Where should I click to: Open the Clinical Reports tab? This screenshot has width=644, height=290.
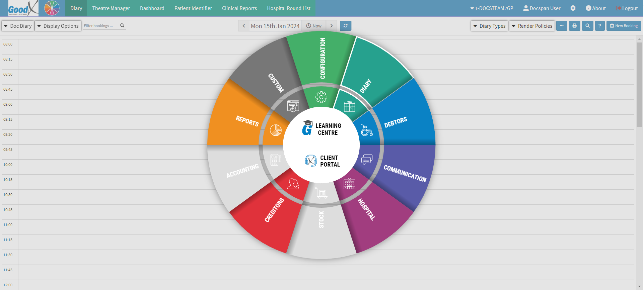(239, 8)
